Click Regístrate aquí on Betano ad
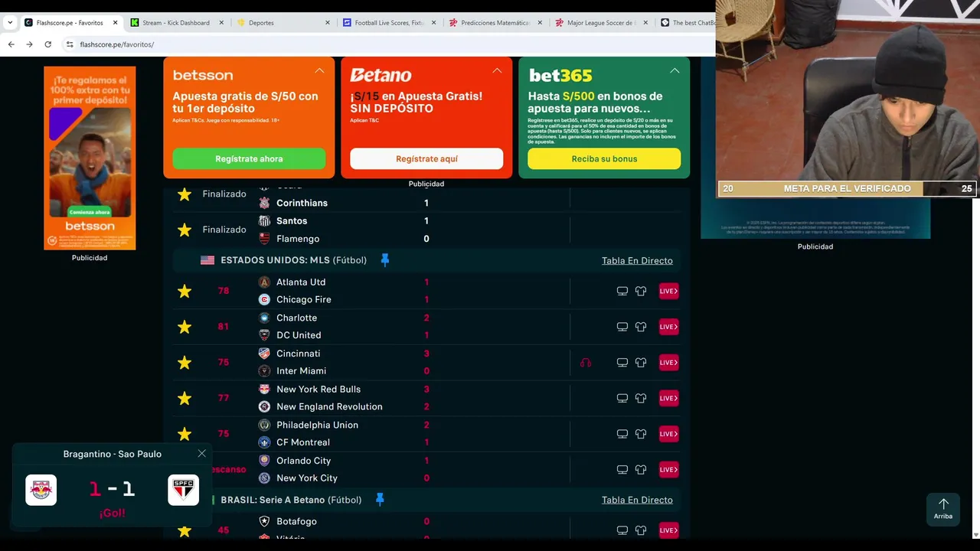Image resolution: width=980 pixels, height=551 pixels. click(x=426, y=158)
